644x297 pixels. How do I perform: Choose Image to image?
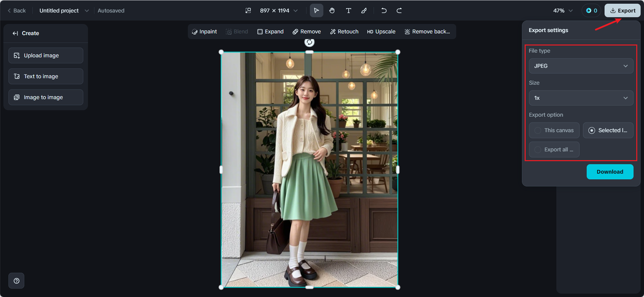46,97
